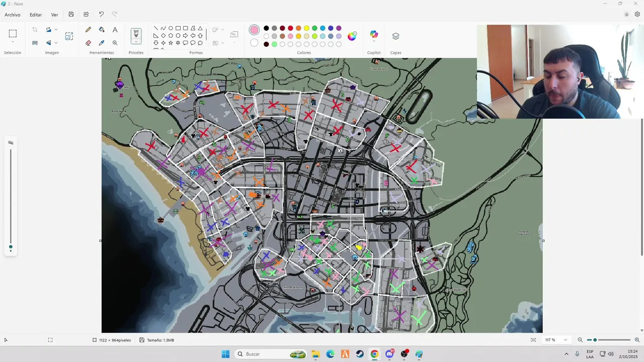Open the Archivo menu
Viewport: 644px width, 362px height.
(13, 15)
